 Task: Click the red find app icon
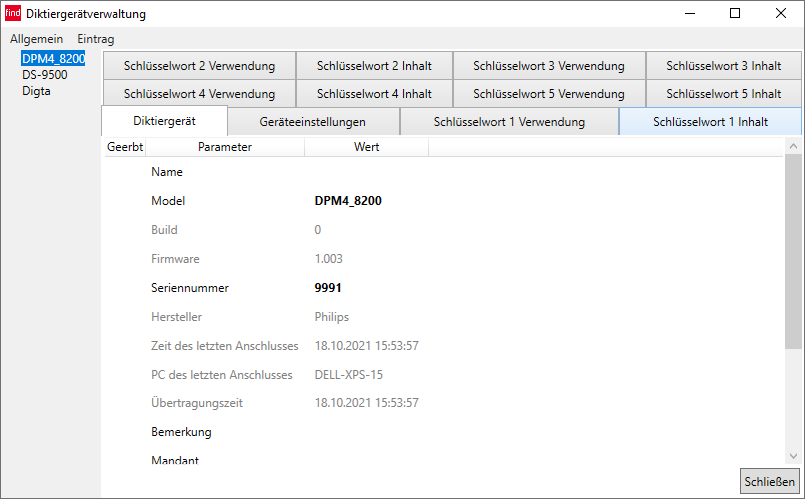[13, 13]
